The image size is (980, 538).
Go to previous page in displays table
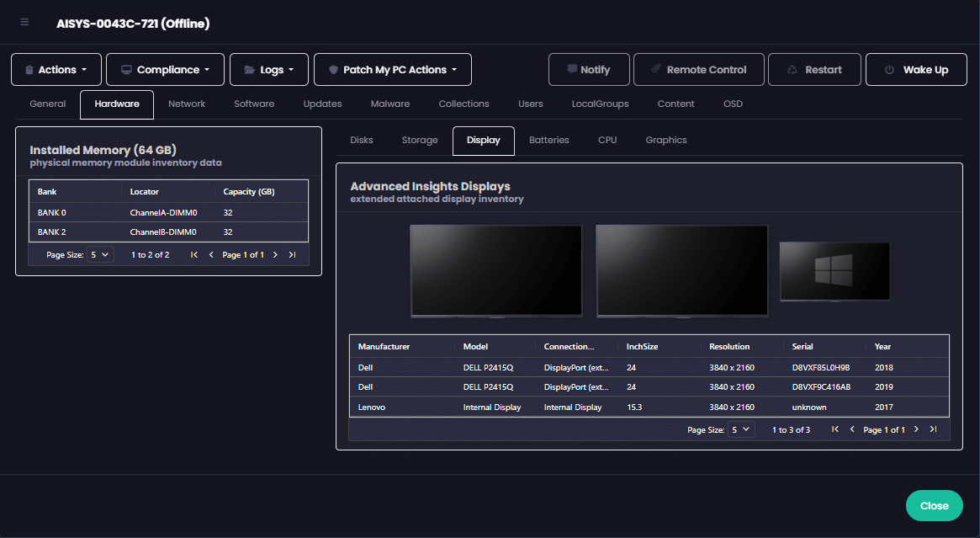(852, 429)
